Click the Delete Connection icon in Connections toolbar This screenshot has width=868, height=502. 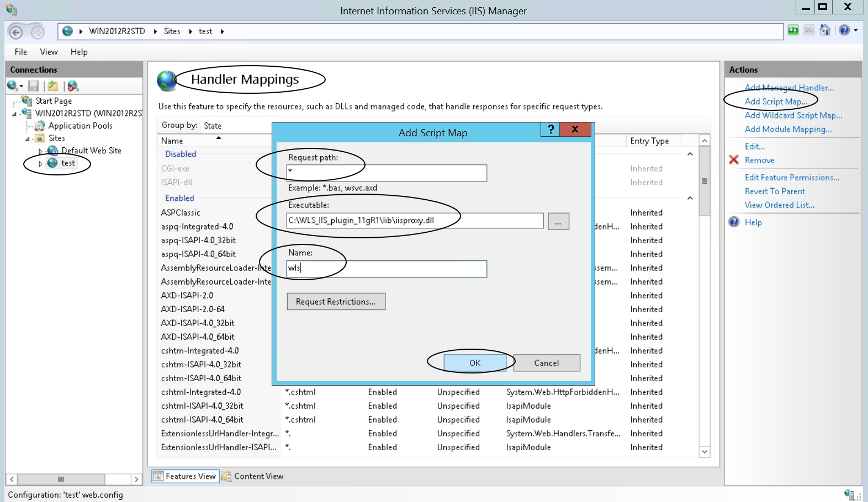[73, 86]
